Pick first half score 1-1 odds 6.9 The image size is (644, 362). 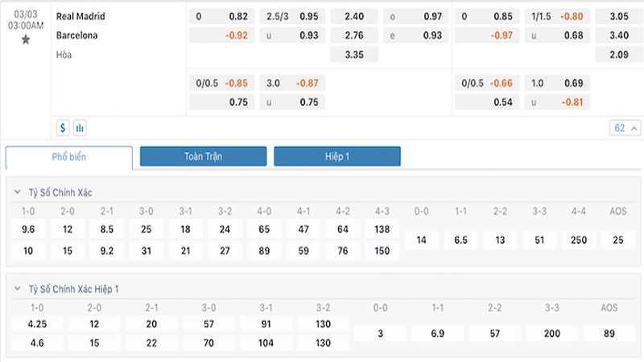pos(438,333)
